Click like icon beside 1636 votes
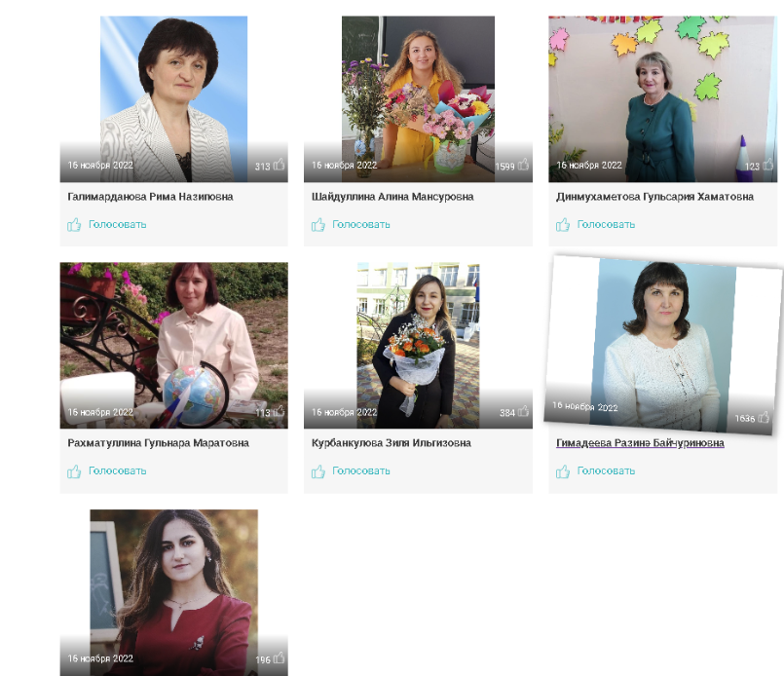The image size is (784, 676). click(x=764, y=417)
